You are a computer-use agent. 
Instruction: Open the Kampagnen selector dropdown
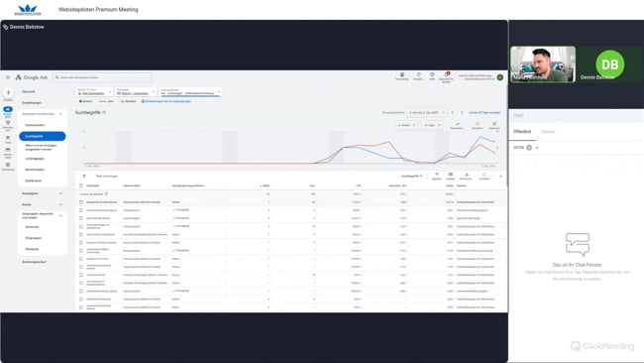[x=136, y=91]
